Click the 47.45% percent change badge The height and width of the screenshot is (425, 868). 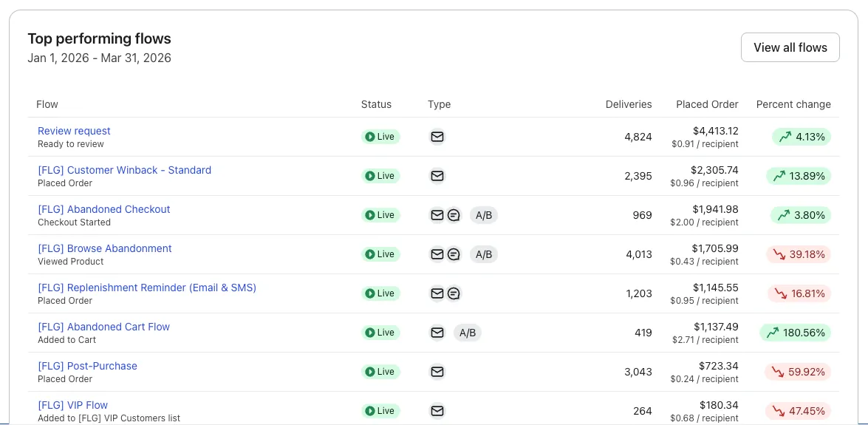[x=799, y=411]
